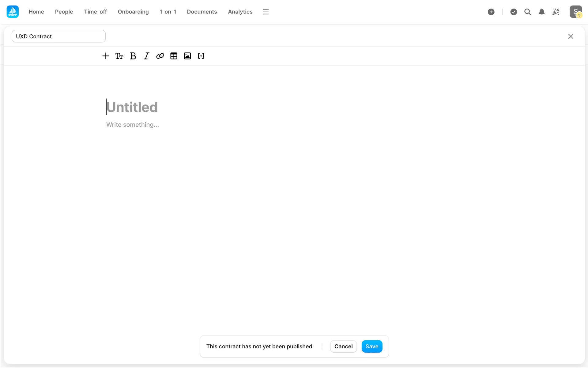Insert an image into the document
The image size is (588, 368).
point(187,56)
